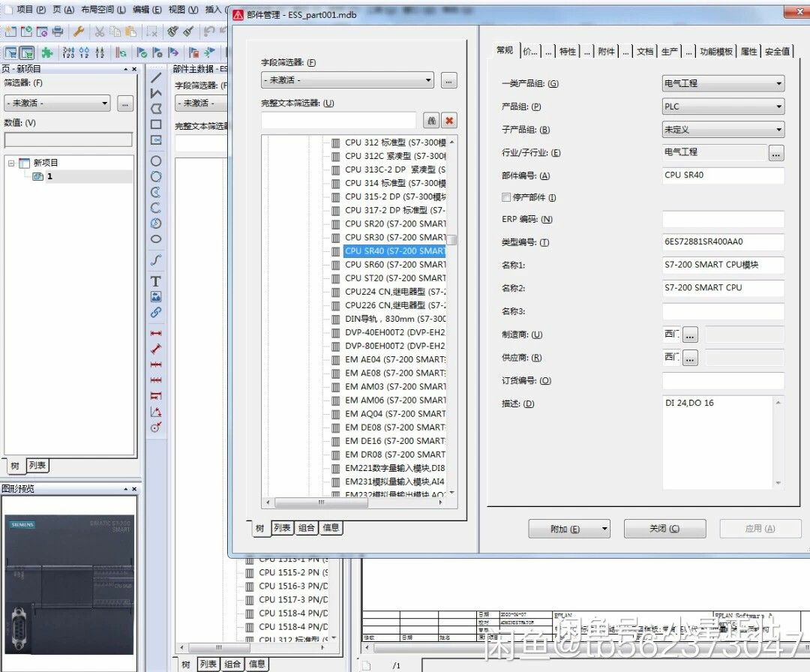The width and height of the screenshot is (810, 672).
Task: Select the circle drawing tool
Action: click(x=155, y=161)
